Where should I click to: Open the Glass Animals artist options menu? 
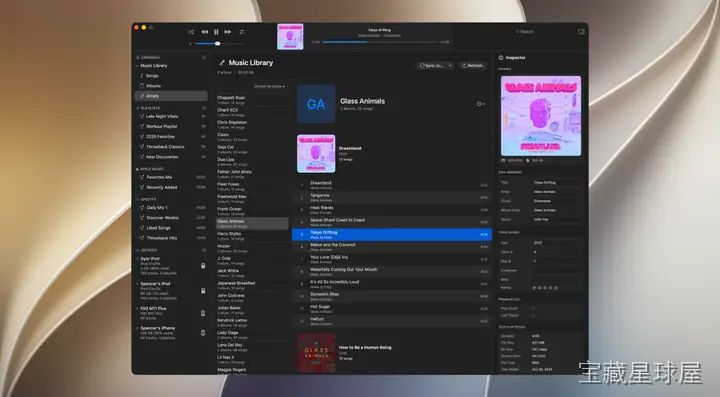point(480,104)
